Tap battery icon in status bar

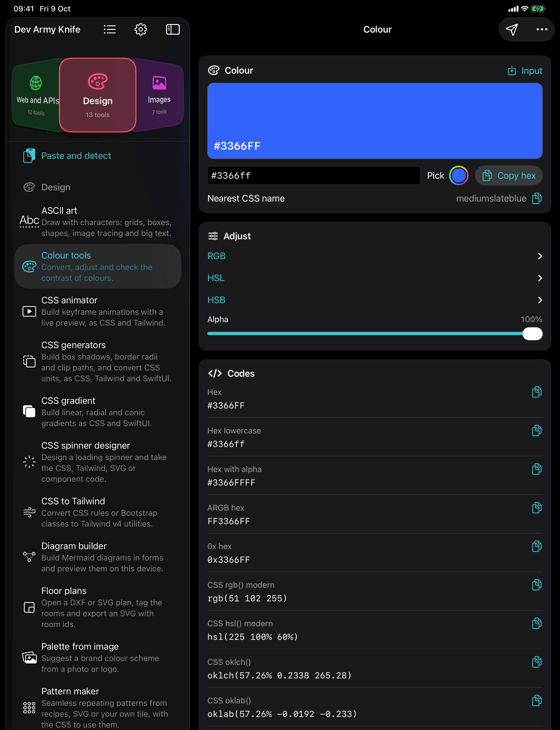(x=538, y=9)
